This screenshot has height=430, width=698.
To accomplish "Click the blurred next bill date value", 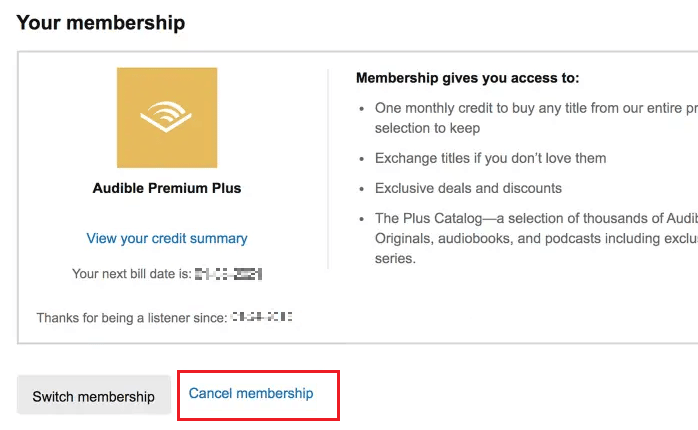I will pos(228,274).
